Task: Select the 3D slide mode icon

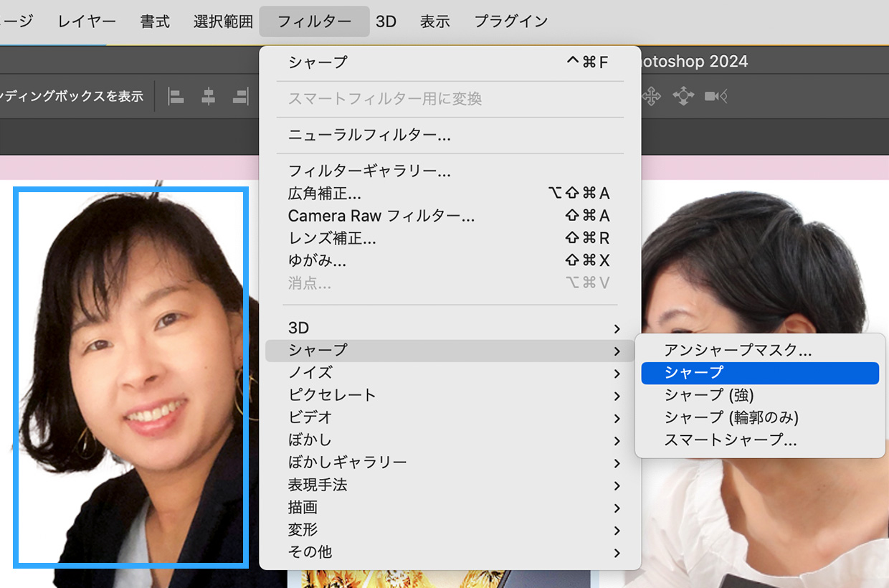Action: click(683, 96)
